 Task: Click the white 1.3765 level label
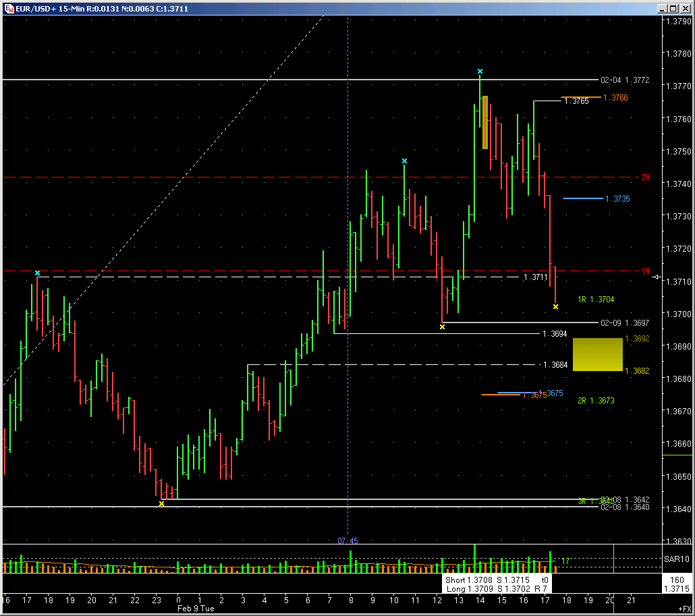(576, 101)
